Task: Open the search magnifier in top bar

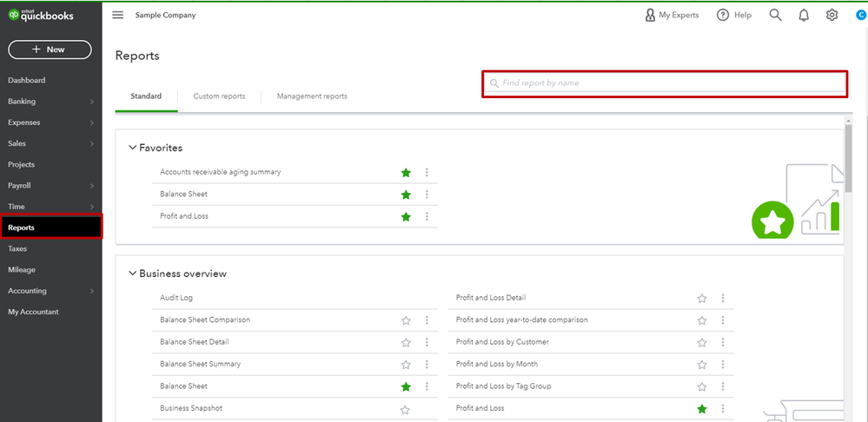Action: tap(775, 15)
